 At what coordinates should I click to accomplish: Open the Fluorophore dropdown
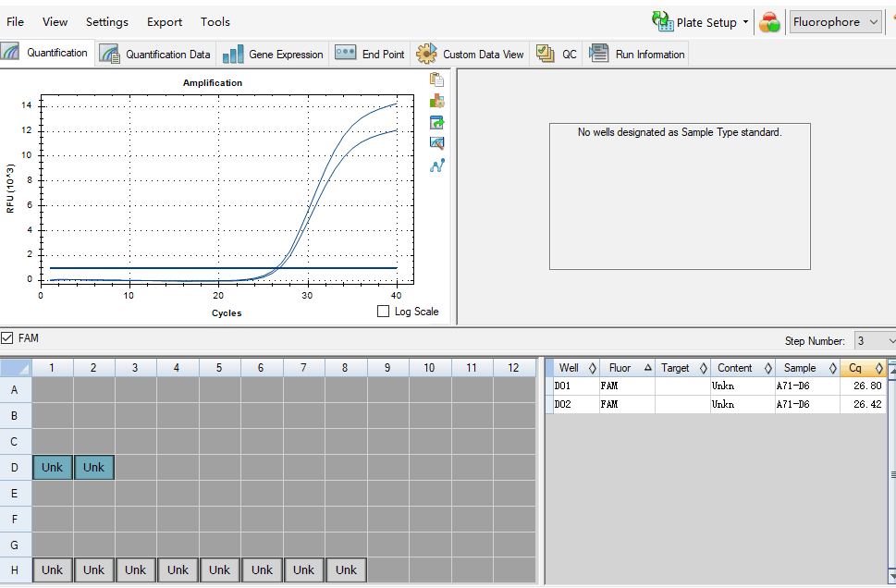click(x=835, y=22)
